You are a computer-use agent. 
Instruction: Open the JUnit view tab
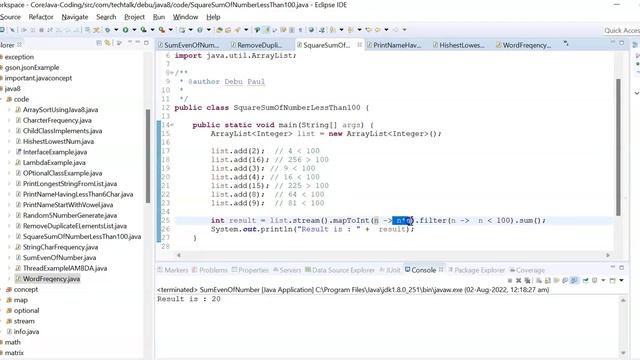(390, 270)
